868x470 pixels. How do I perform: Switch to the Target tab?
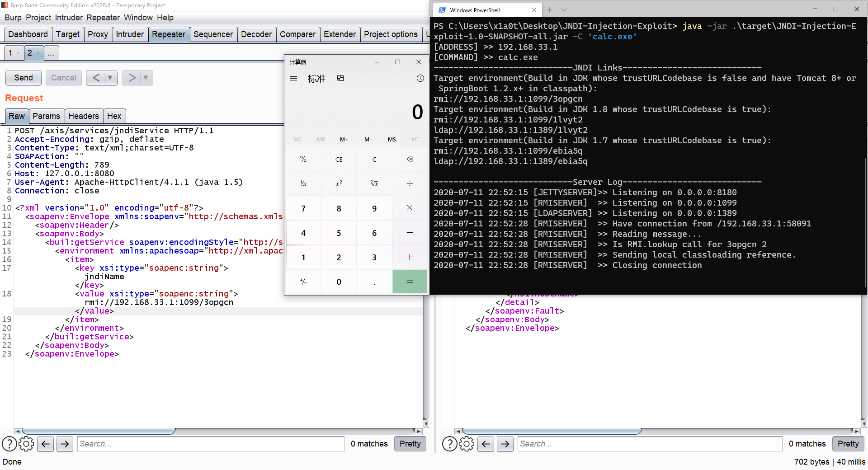(x=68, y=34)
